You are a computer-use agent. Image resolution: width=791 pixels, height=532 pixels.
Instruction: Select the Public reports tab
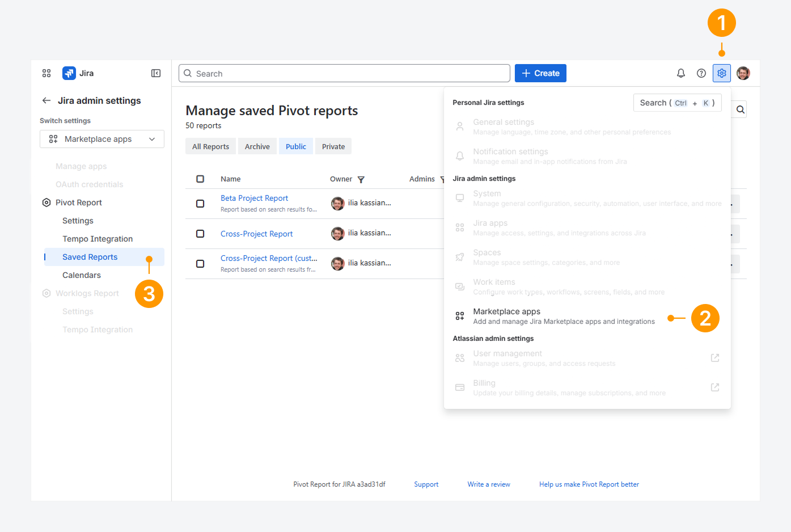pos(296,146)
